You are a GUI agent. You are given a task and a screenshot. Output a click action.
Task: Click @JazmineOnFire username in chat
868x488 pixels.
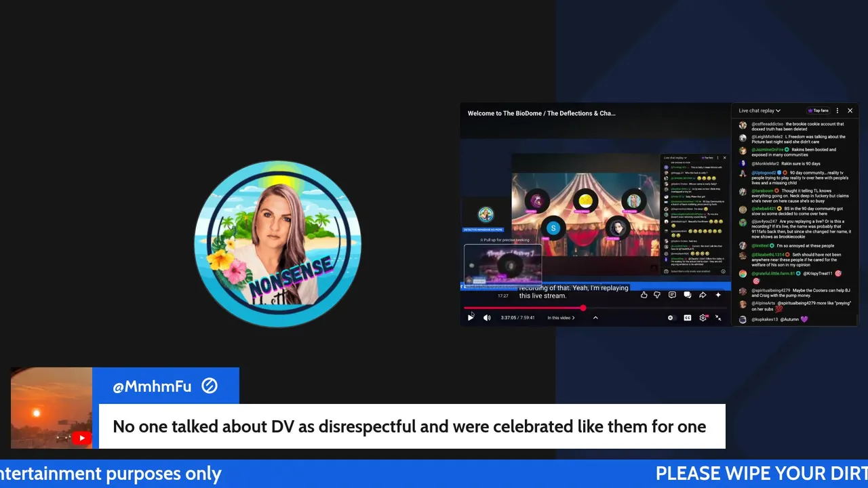[768, 150]
